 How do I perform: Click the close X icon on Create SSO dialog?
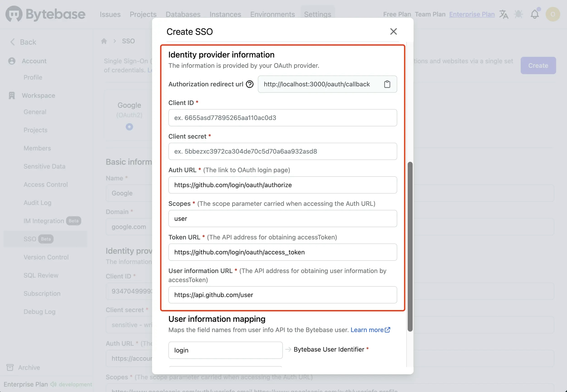pos(393,31)
